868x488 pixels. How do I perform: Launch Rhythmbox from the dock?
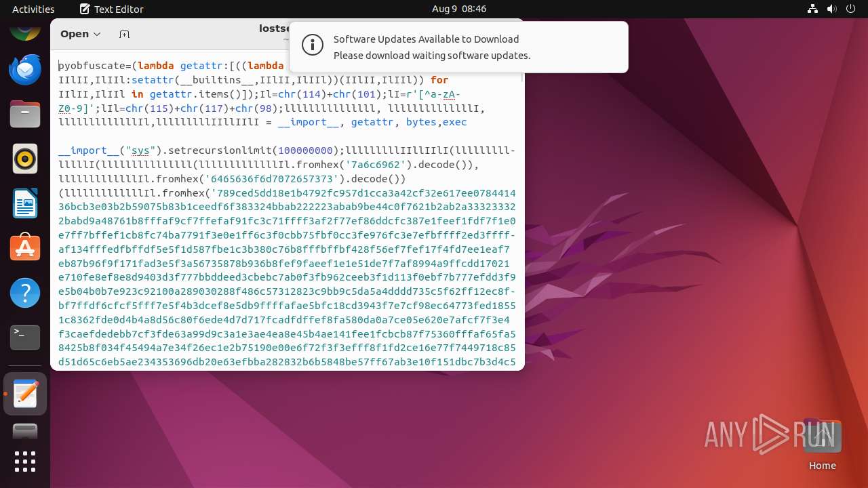(x=25, y=159)
